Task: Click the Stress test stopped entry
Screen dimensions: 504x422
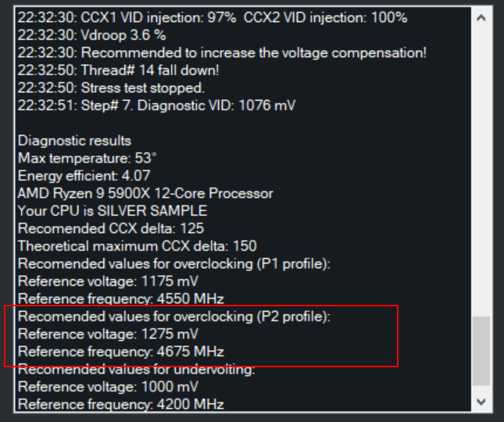Action: click(111, 88)
